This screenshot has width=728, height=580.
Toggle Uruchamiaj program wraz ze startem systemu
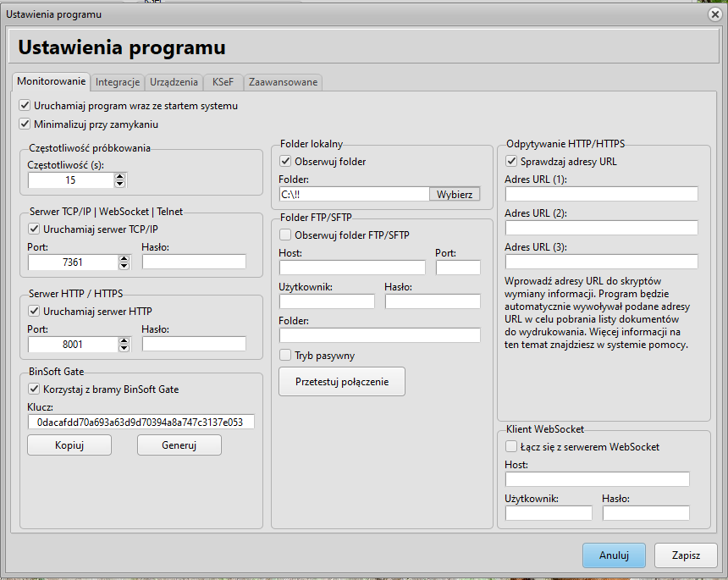tap(24, 106)
